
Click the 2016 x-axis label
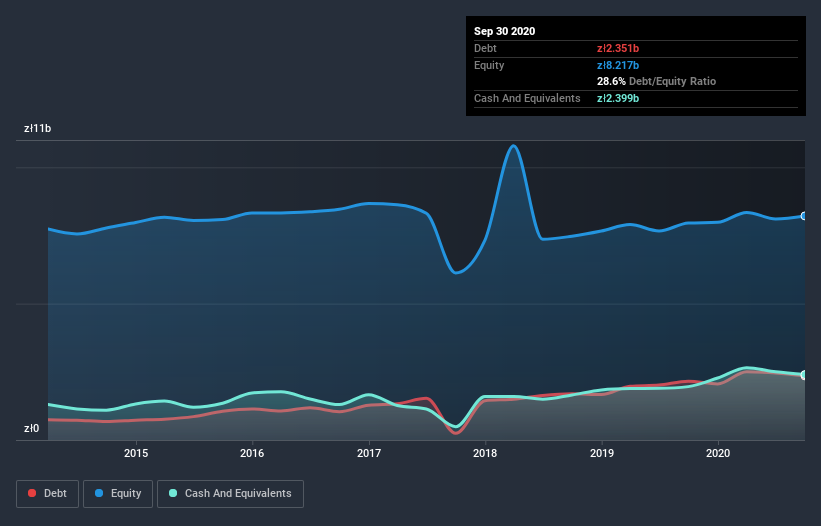click(x=252, y=453)
